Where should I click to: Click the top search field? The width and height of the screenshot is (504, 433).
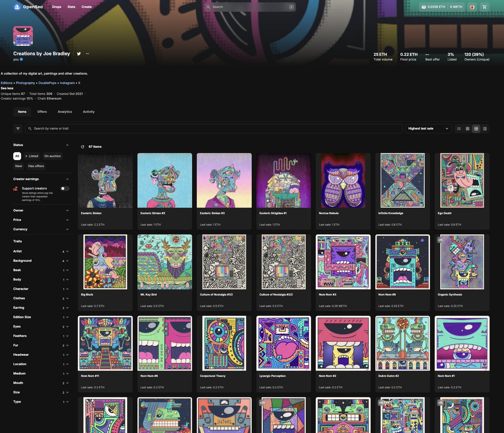[x=250, y=7]
